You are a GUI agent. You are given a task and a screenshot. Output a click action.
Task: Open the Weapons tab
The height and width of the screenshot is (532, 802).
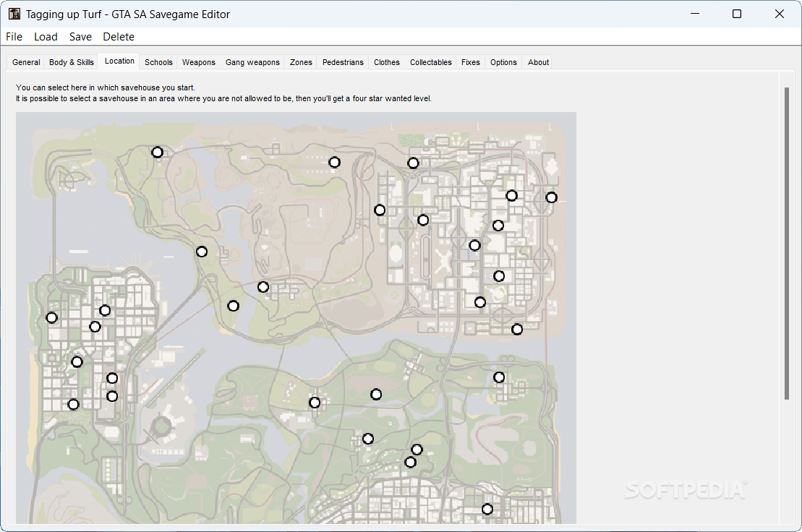[x=198, y=62]
